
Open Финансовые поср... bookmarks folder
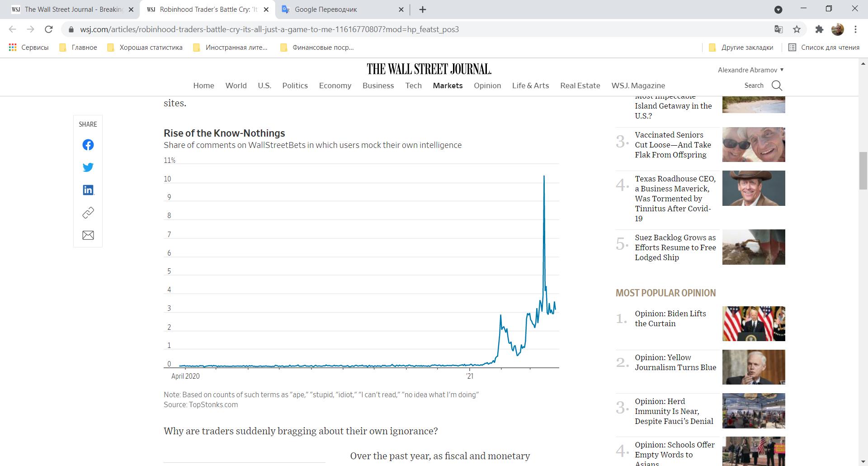317,47
